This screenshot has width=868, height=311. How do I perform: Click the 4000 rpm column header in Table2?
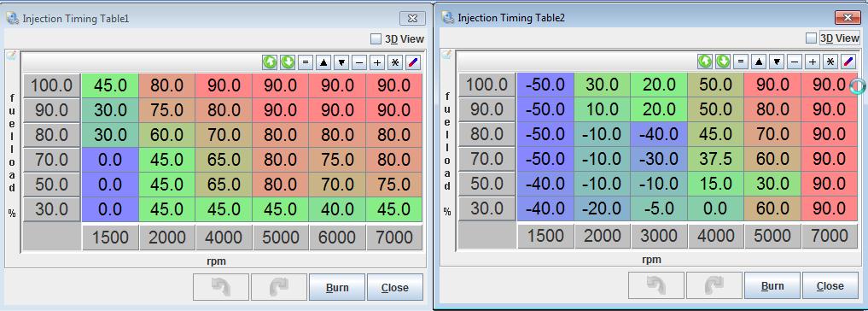715,236
